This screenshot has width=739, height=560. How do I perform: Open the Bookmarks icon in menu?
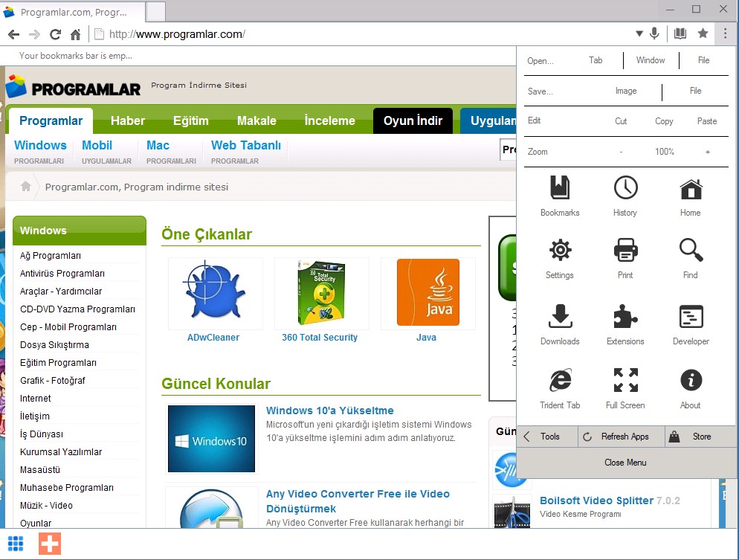click(560, 188)
